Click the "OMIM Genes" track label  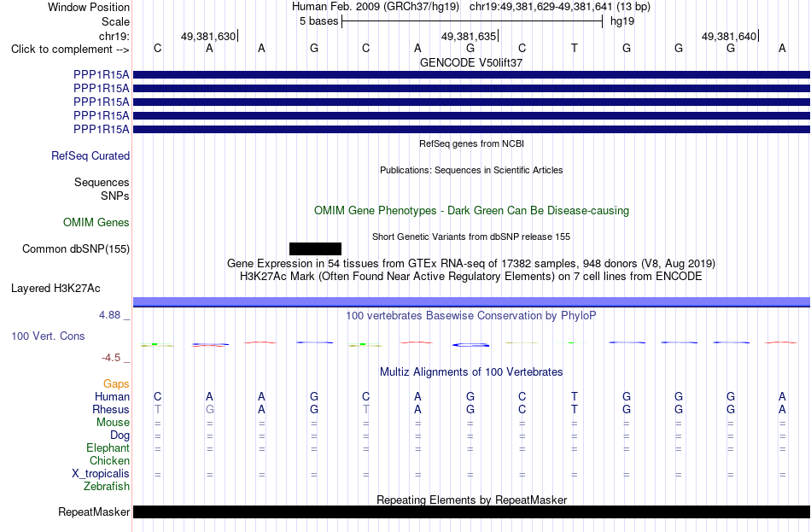96,223
